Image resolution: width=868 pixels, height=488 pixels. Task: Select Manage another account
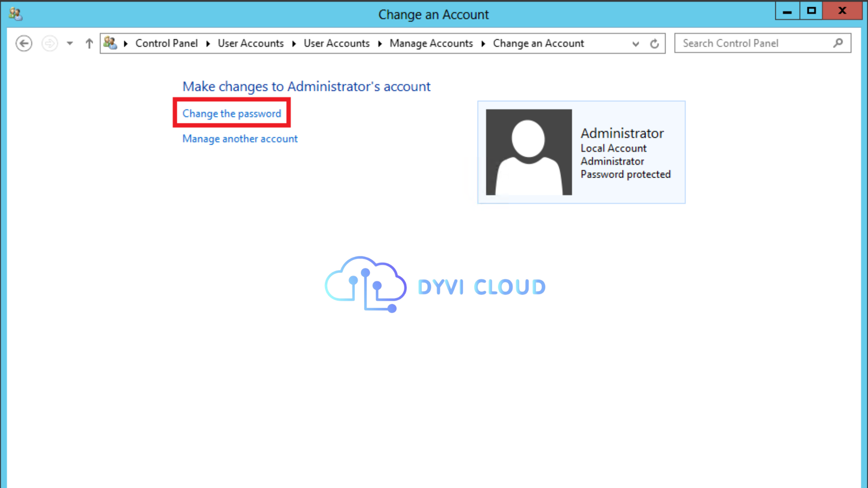(x=240, y=139)
